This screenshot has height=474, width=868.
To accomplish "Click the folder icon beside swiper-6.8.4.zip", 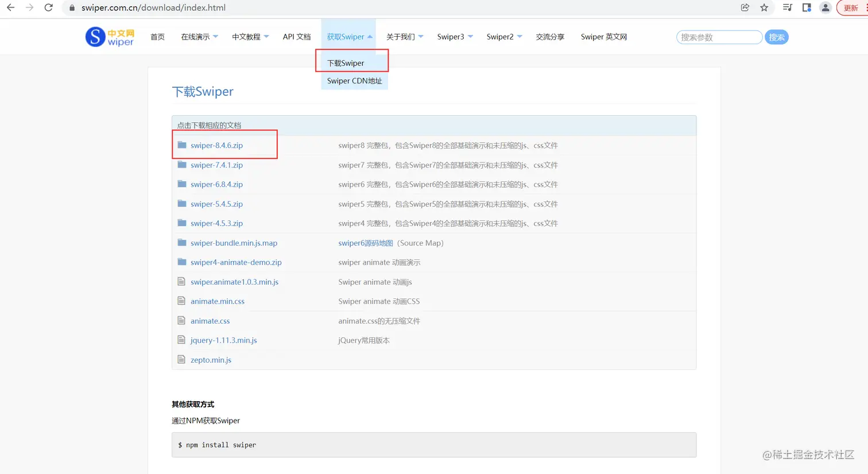I will pyautogui.click(x=182, y=184).
